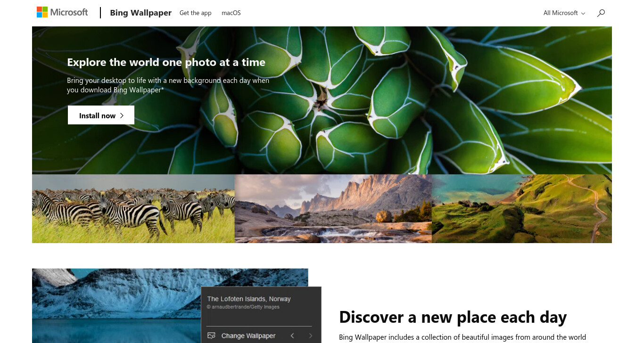This screenshot has height=343, width=644.
Task: Click the next wallpaper right arrow
Action: (310, 335)
